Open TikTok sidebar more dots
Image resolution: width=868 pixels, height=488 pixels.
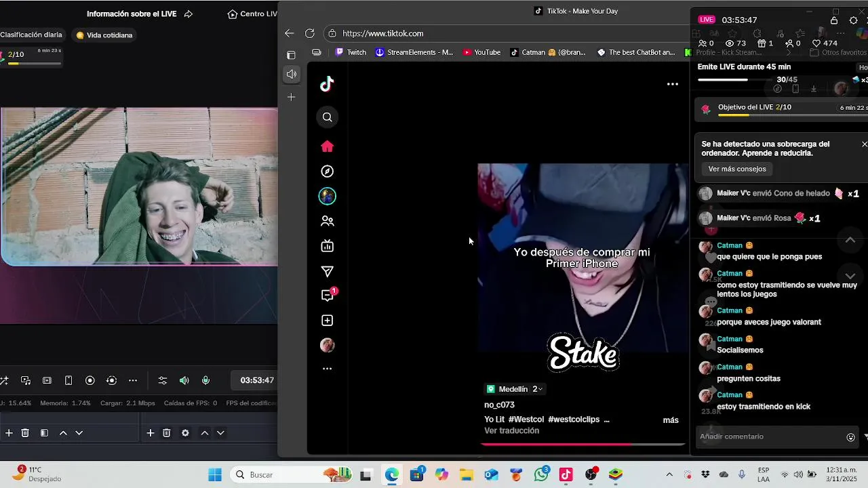pos(327,369)
